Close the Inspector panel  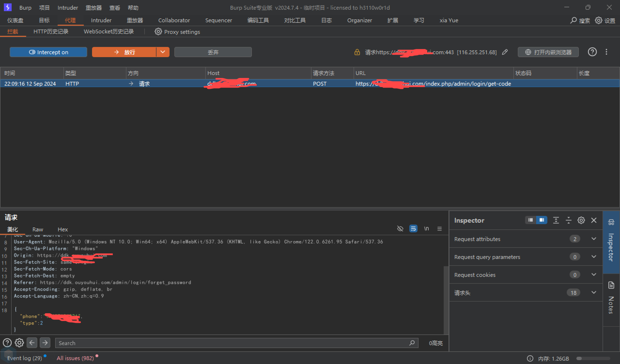tap(594, 220)
